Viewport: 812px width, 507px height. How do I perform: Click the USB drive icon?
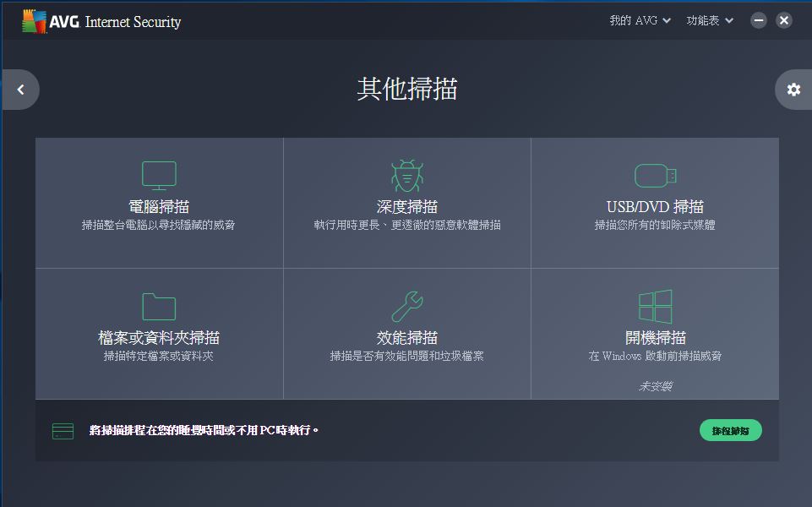point(655,176)
